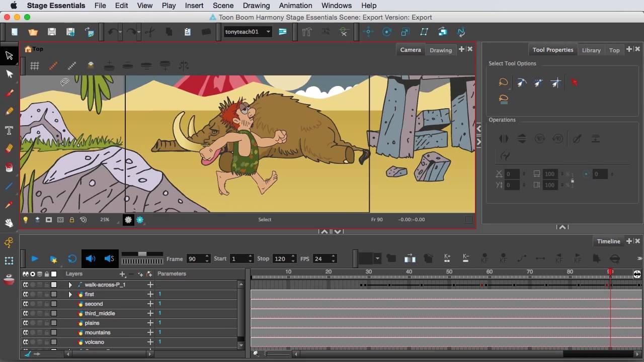Open the undo history dropdown arrow

click(119, 32)
